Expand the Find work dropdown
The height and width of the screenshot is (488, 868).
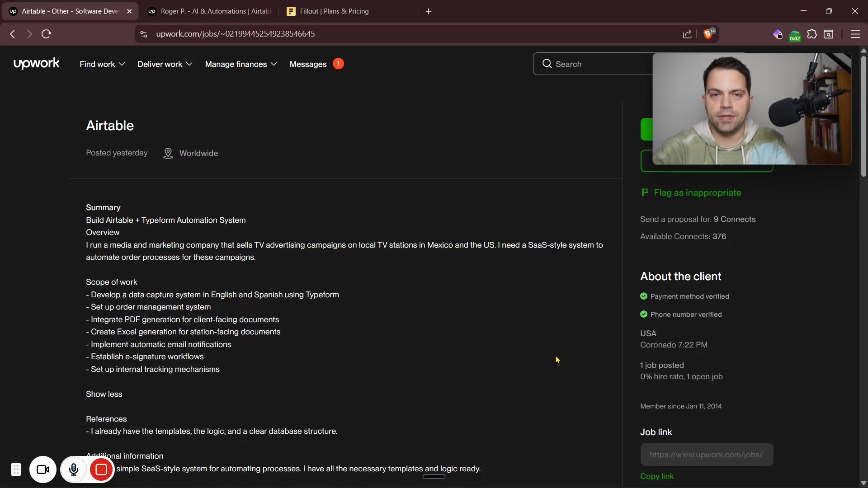(102, 64)
